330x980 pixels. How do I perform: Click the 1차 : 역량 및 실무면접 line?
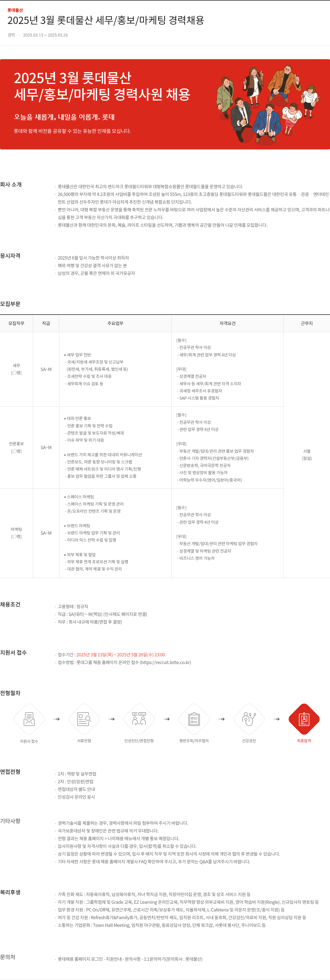click(77, 774)
